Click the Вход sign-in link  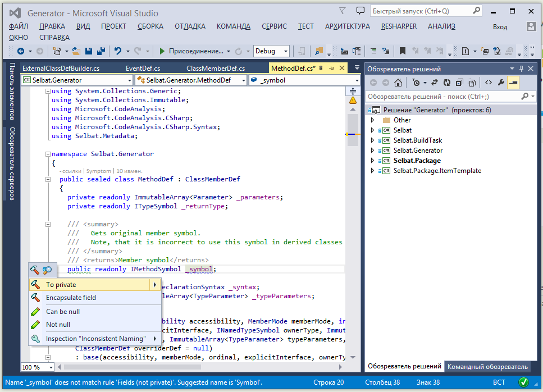point(500,27)
